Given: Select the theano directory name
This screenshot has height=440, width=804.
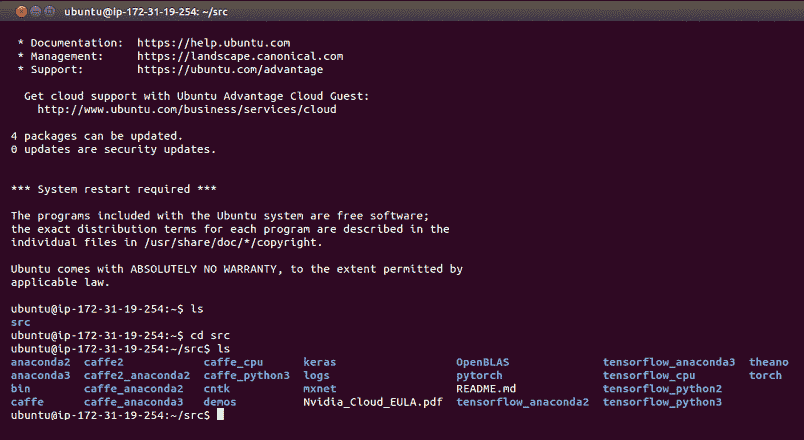Looking at the screenshot, I should pyautogui.click(x=769, y=363).
